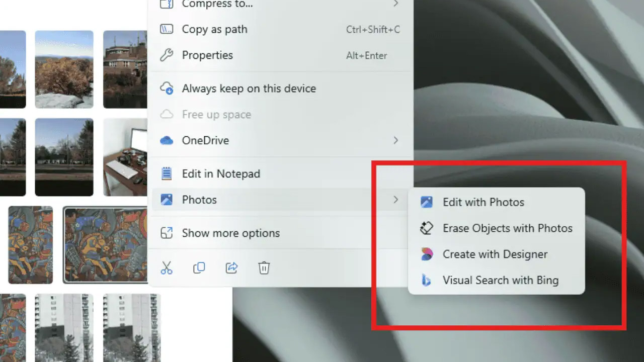Expand the Compress to submenu arrow

tap(396, 4)
